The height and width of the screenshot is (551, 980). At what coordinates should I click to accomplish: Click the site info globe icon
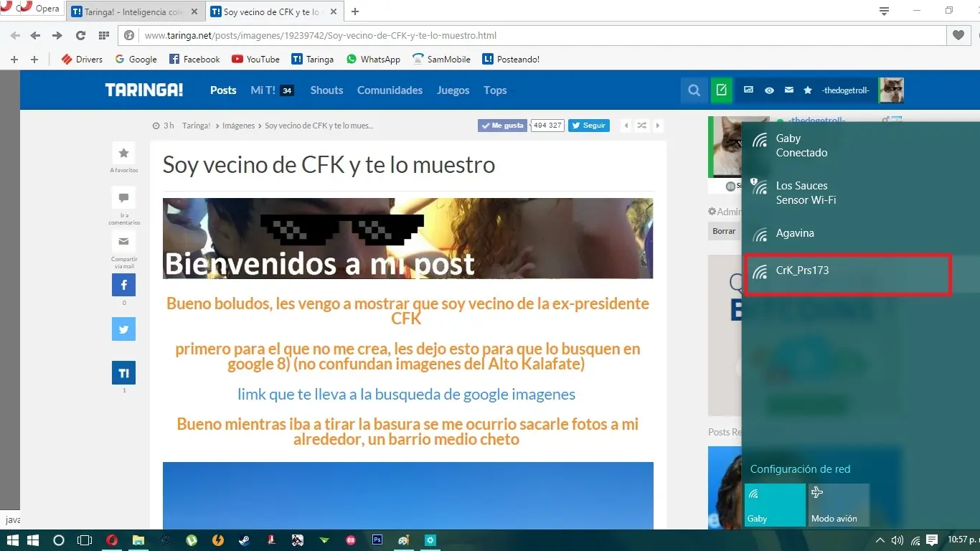[x=130, y=35]
